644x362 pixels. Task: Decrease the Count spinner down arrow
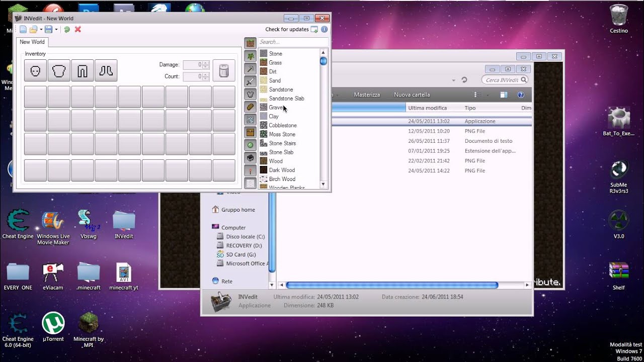[x=206, y=79]
